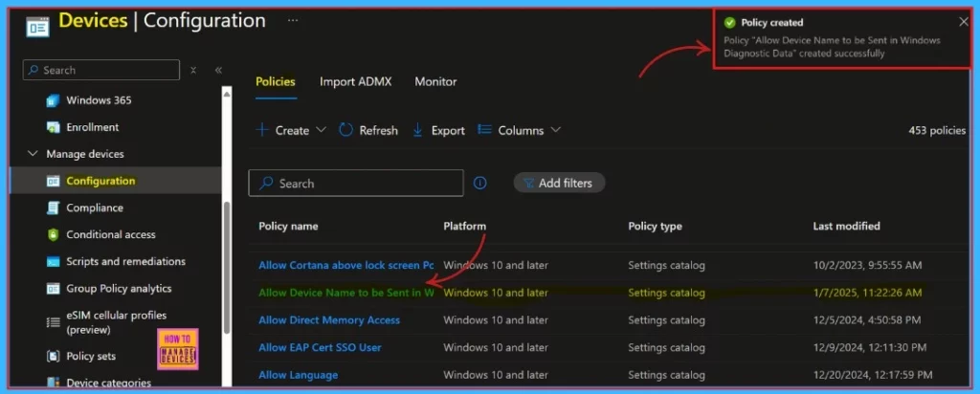Switch to the Policies tab
The height and width of the screenshot is (394, 980).
pos(276,82)
